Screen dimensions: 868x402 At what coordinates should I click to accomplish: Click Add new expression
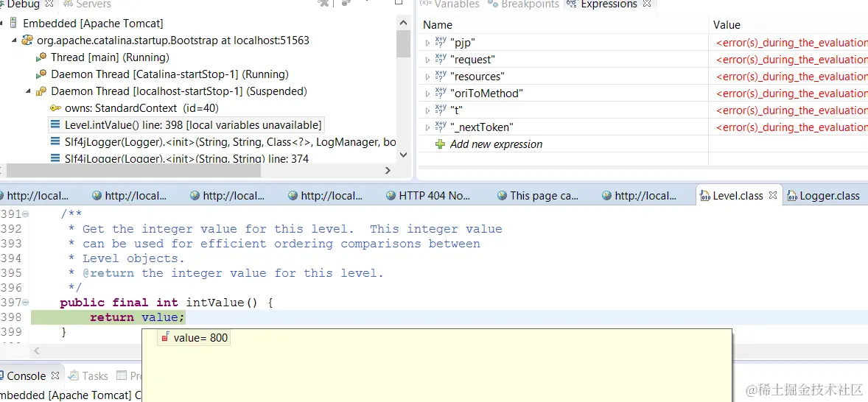point(496,144)
